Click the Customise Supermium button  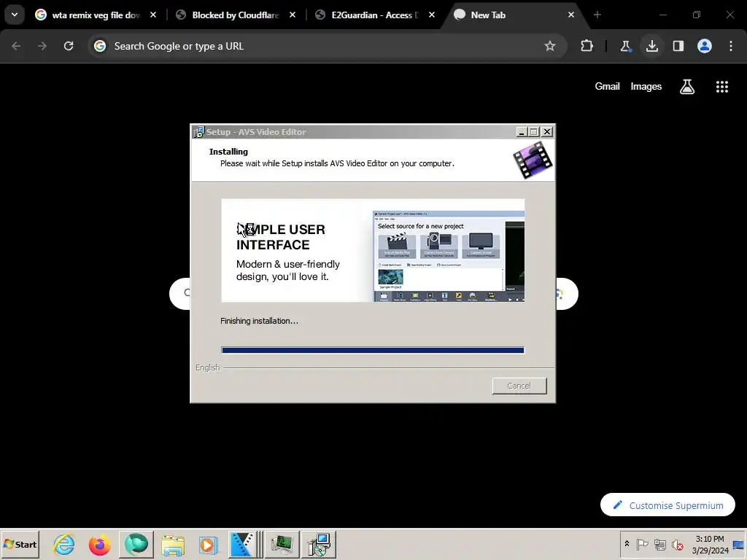667,505
